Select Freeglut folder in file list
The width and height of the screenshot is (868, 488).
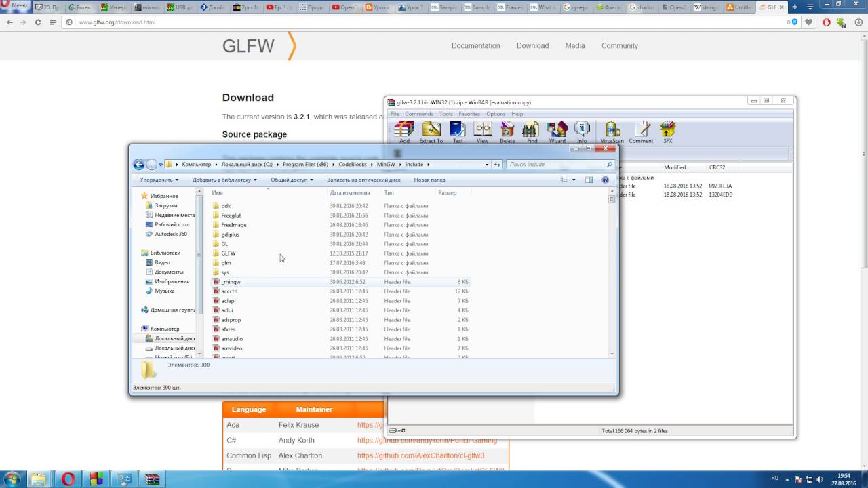point(231,216)
